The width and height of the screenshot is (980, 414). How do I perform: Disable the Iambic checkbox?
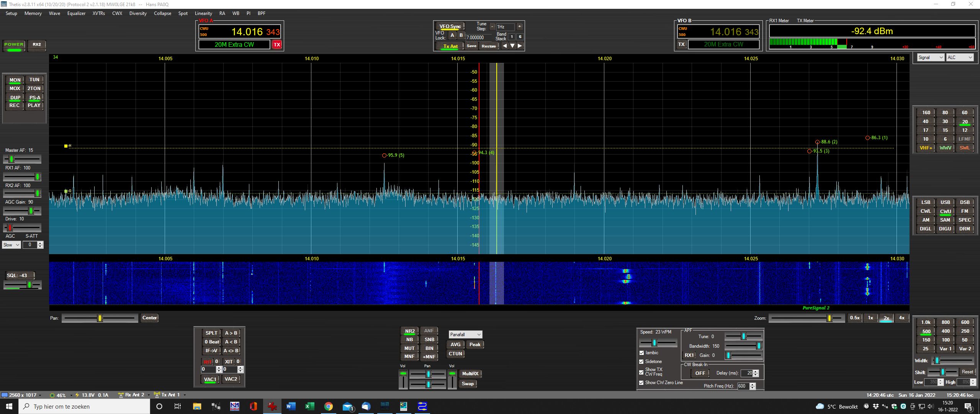coord(642,353)
